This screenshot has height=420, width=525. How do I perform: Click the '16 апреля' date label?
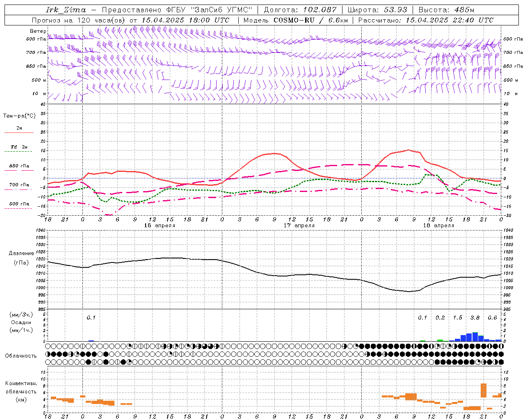[160, 226]
